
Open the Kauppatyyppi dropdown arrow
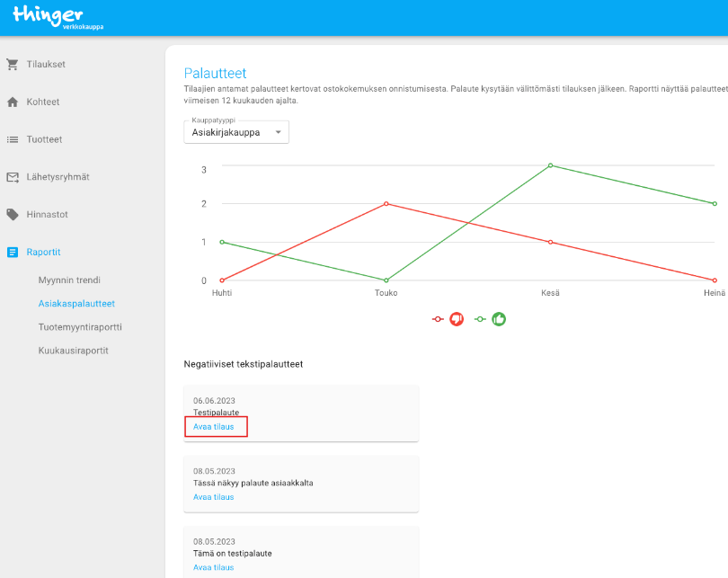[x=278, y=132]
